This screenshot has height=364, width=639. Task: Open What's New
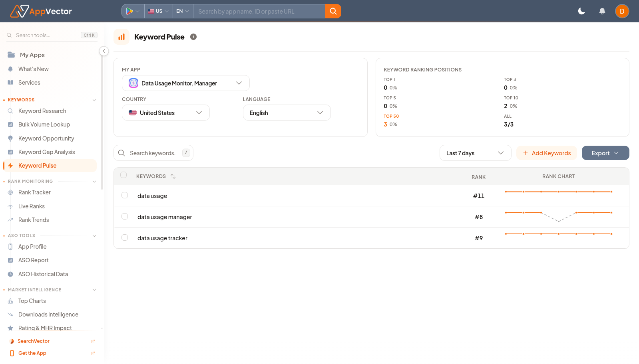(x=34, y=69)
